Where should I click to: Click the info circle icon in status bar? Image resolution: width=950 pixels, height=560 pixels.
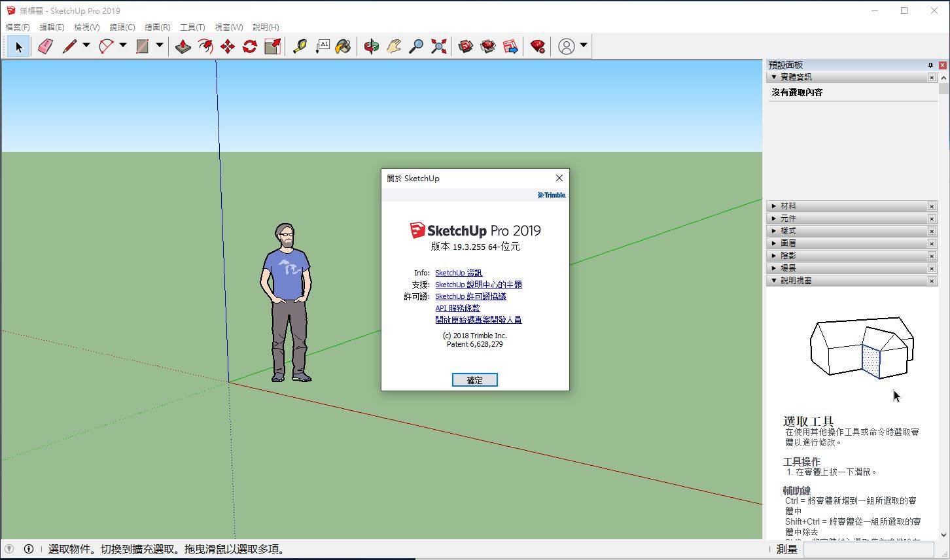(x=29, y=549)
